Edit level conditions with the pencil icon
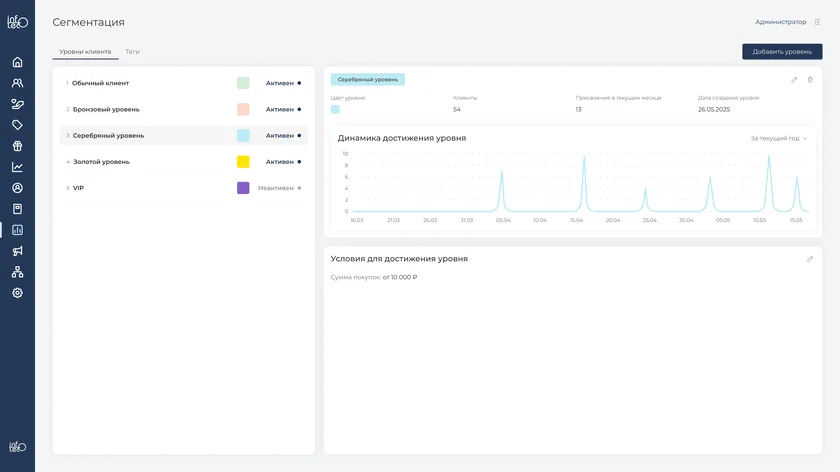 tap(810, 259)
